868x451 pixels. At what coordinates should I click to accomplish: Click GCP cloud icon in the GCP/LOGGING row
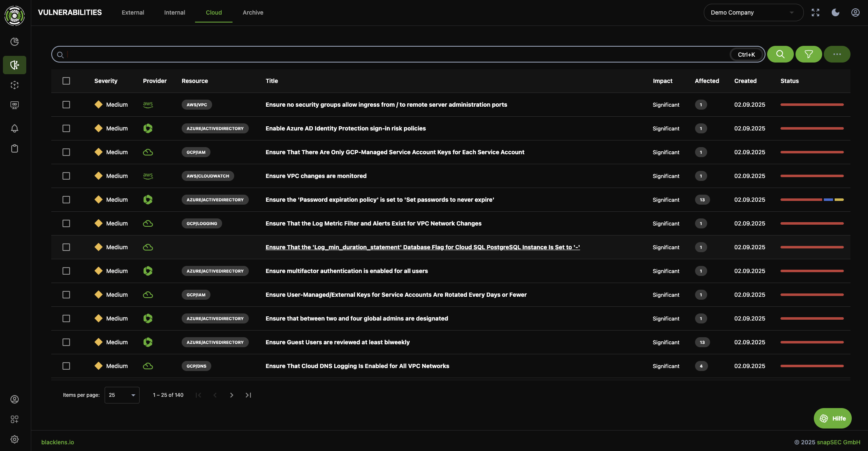click(x=148, y=223)
